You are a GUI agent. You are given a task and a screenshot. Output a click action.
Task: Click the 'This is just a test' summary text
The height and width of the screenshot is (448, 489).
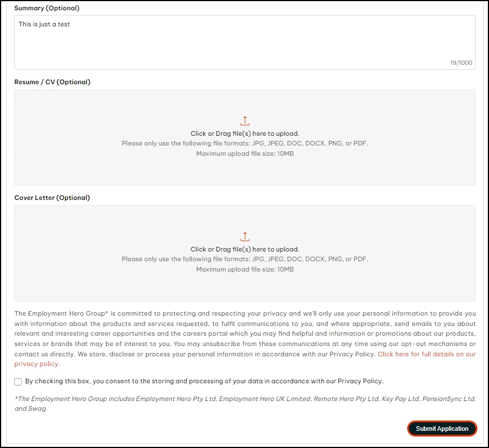pyautogui.click(x=44, y=25)
